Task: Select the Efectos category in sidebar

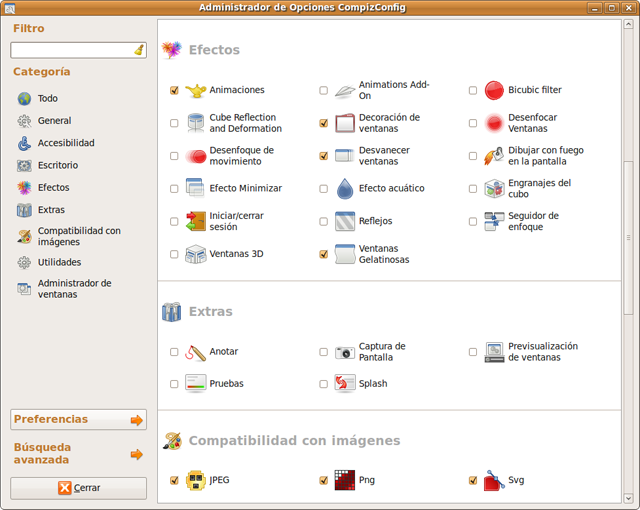Action: (53, 188)
